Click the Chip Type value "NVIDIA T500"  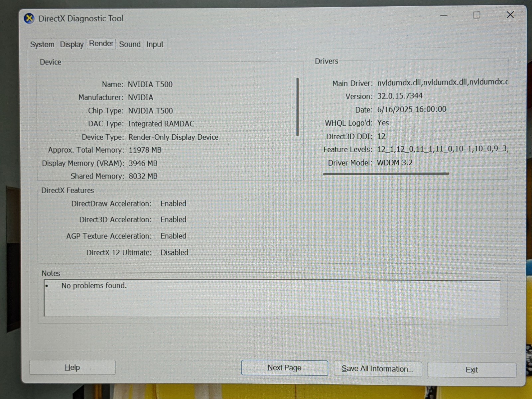(151, 111)
